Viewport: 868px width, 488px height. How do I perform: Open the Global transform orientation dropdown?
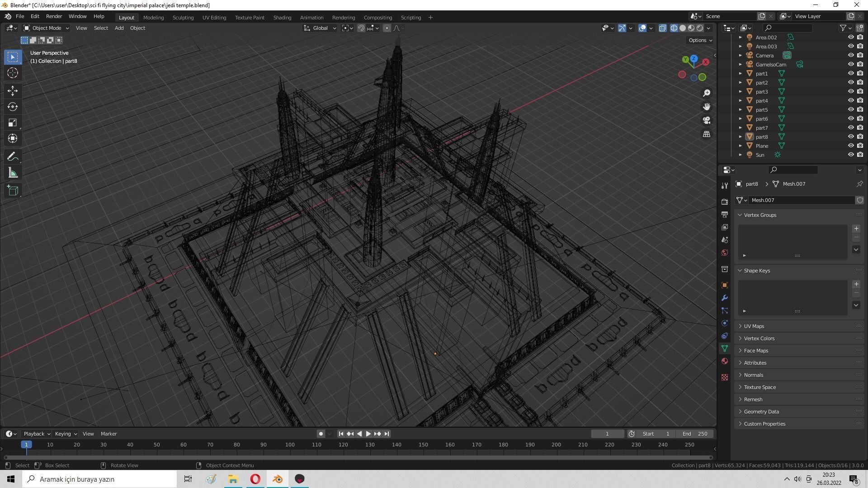pyautogui.click(x=320, y=28)
